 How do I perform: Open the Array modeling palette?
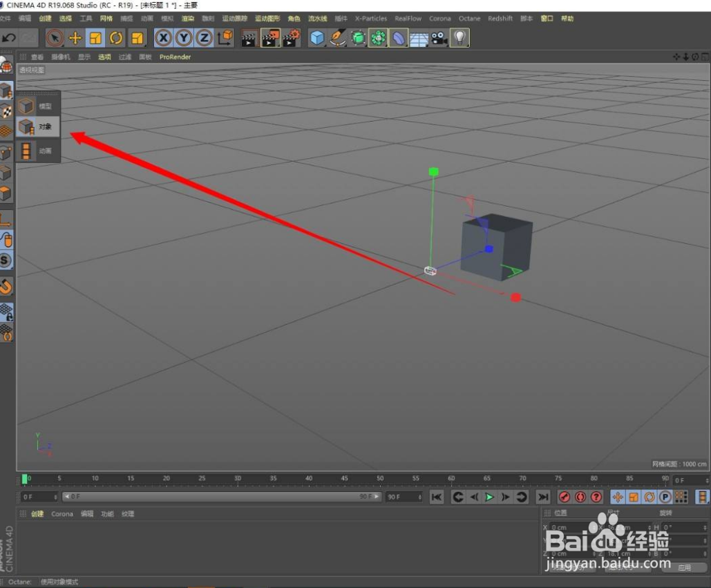coord(378,38)
